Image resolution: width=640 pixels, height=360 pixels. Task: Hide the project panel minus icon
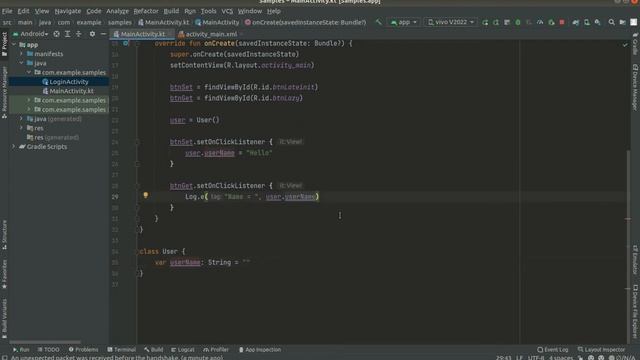(103, 34)
